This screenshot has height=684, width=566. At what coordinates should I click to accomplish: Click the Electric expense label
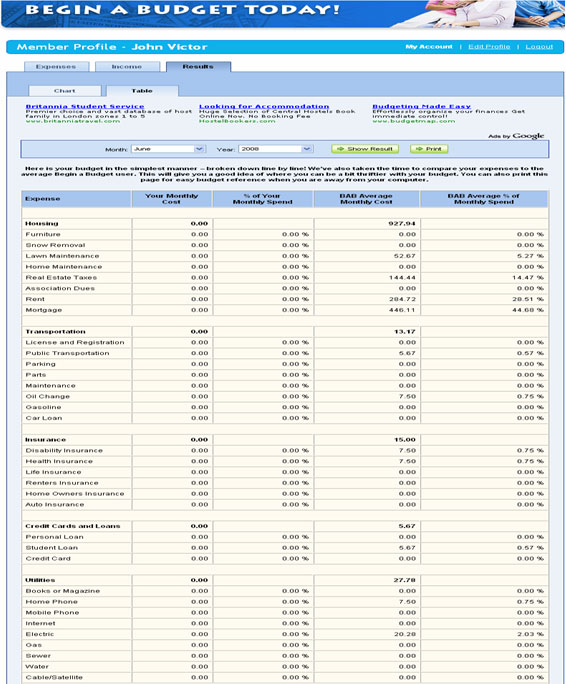40,634
